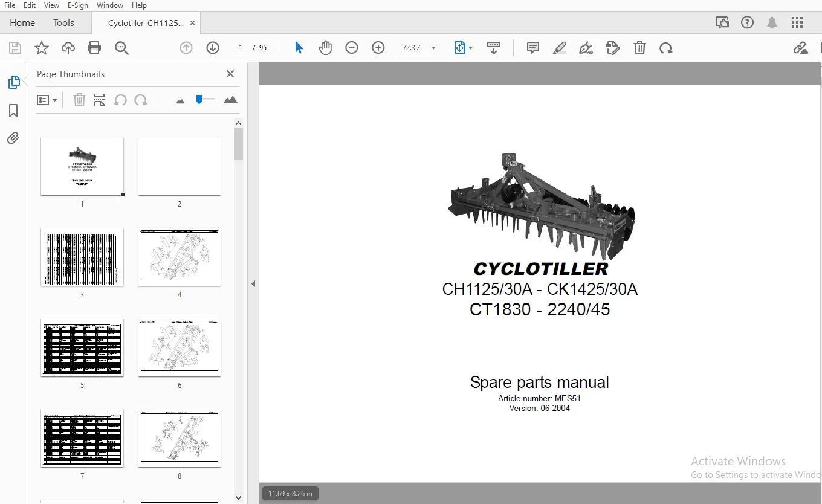Viewport: 822px width, 504px height.
Task: Select page 4 thumbnail
Action: click(x=180, y=257)
